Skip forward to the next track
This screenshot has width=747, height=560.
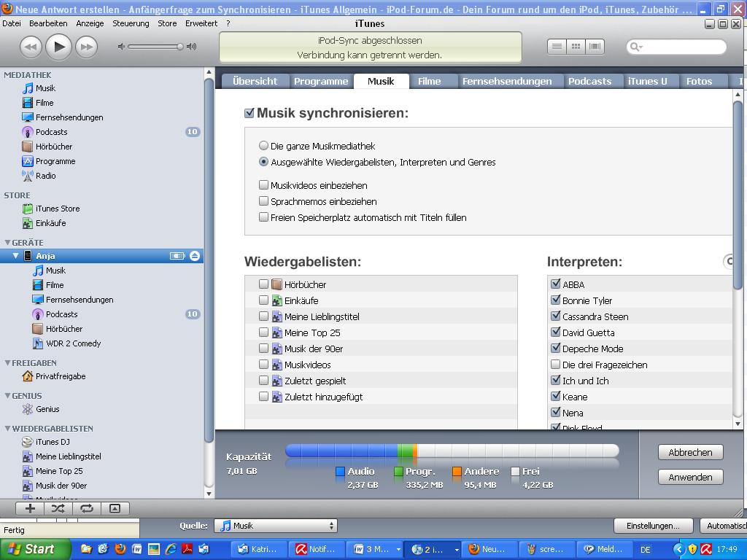click(87, 47)
